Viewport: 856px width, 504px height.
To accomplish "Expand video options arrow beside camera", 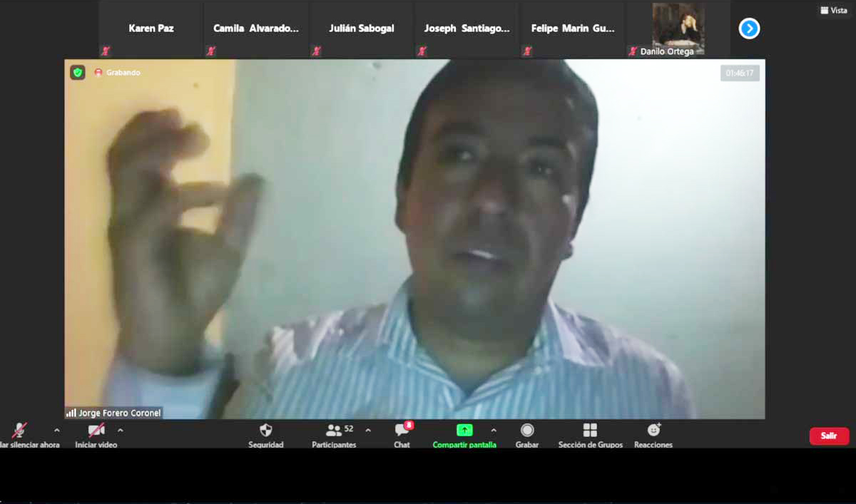I will coord(120,431).
